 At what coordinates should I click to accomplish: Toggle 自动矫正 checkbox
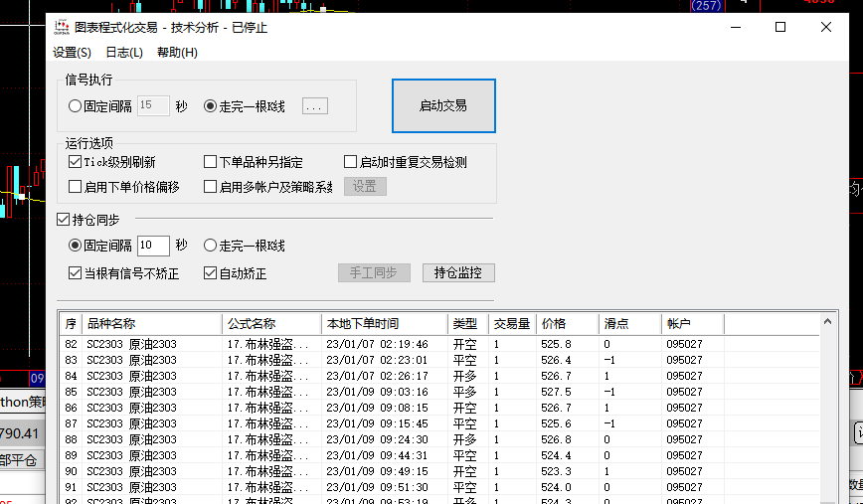(x=210, y=273)
